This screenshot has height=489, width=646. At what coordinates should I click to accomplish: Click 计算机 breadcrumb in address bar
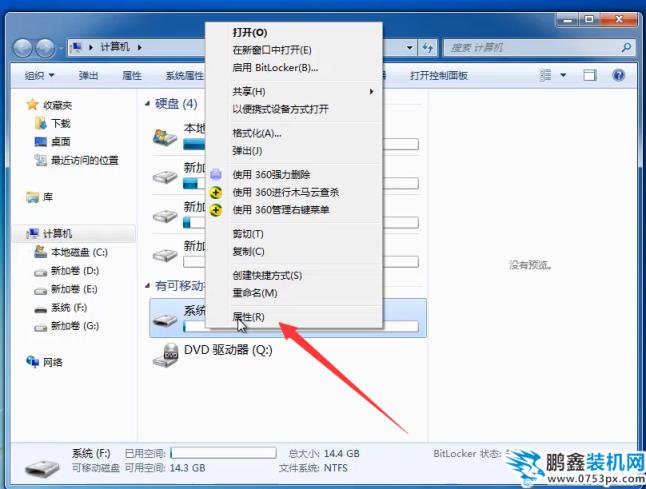tap(115, 47)
